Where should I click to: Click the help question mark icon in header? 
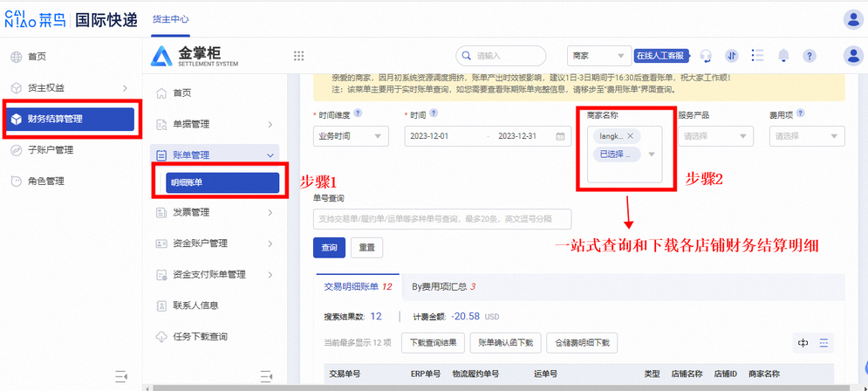(x=810, y=56)
